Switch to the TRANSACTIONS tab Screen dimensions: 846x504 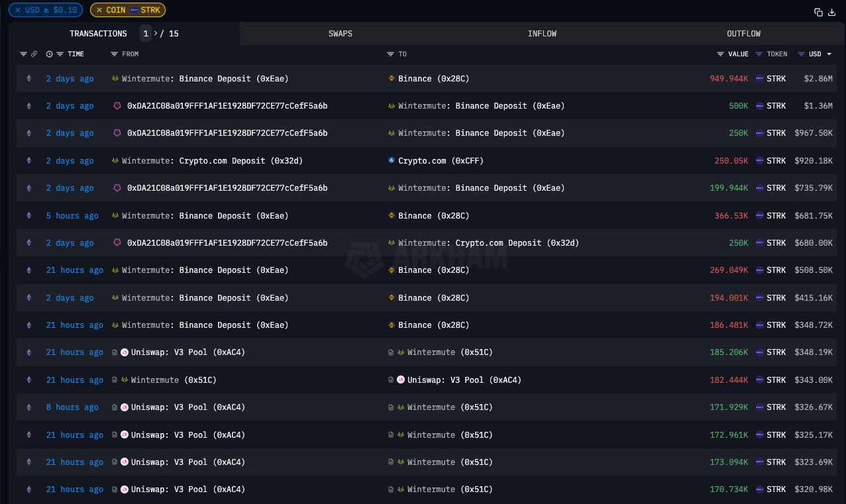point(98,34)
